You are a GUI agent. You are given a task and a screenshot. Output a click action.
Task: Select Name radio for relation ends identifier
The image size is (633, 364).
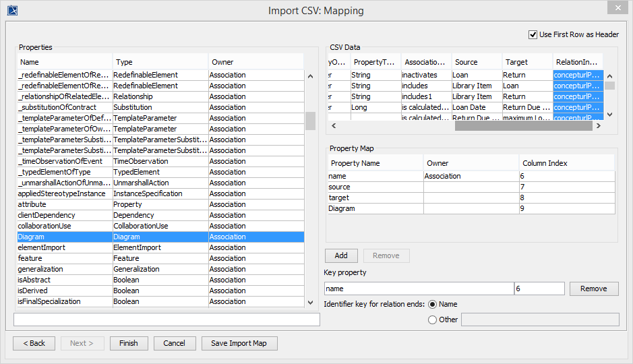(x=432, y=304)
